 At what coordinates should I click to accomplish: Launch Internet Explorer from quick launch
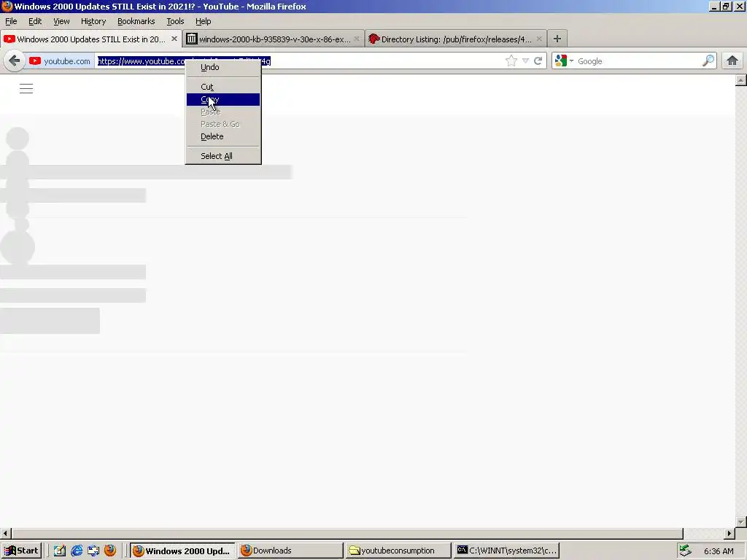point(76,551)
